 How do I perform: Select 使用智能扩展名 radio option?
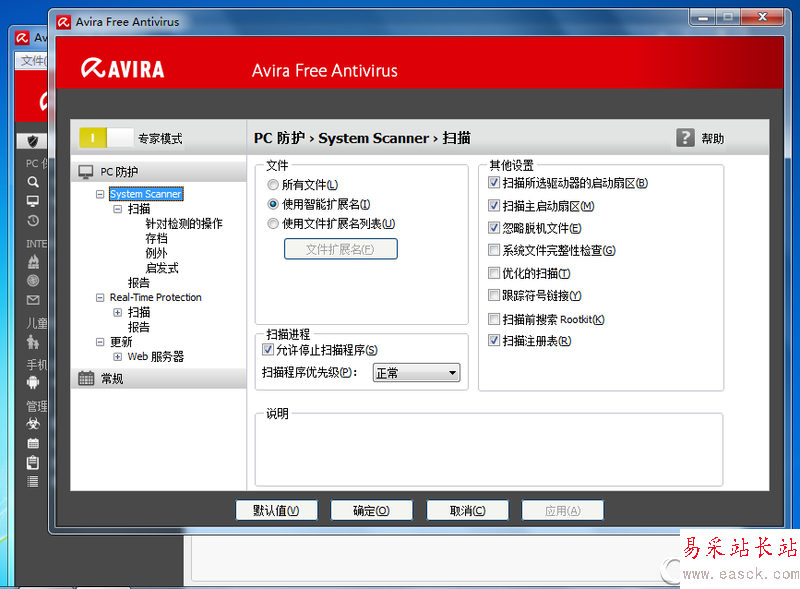(x=273, y=204)
